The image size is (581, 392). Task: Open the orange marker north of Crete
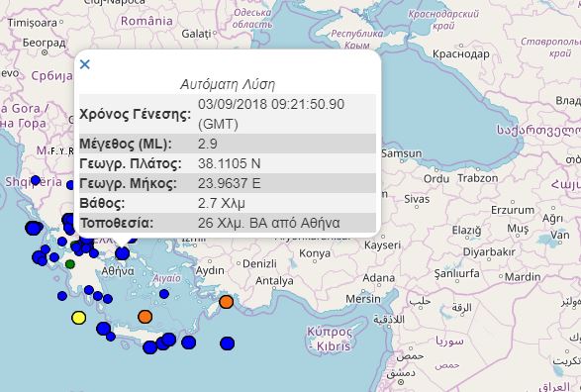pyautogui.click(x=145, y=317)
